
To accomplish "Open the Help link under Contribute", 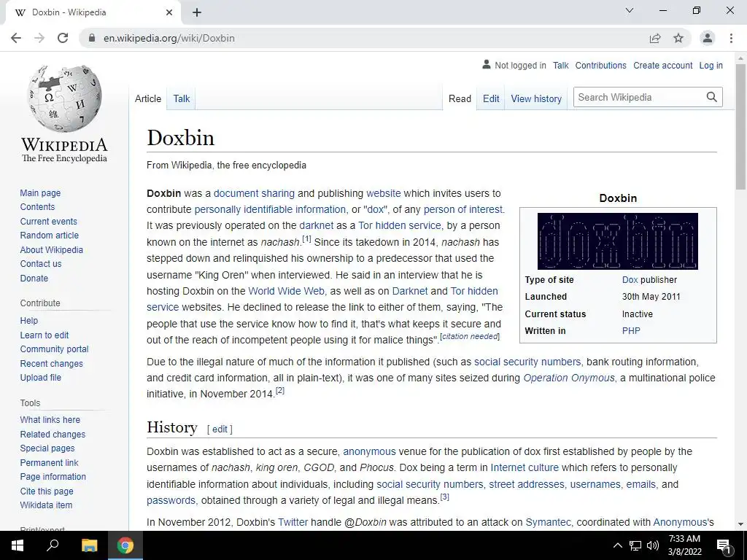I will tap(28, 321).
